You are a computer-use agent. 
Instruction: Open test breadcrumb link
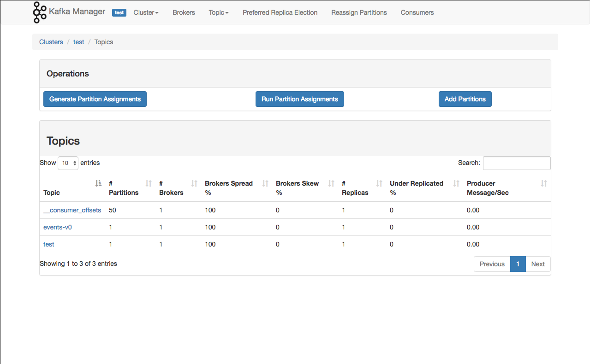pyautogui.click(x=79, y=42)
